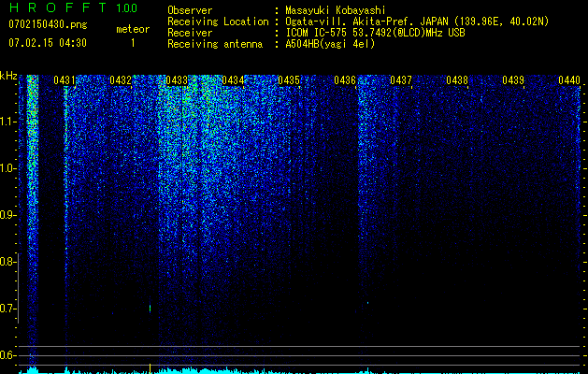588x374 pixels.
Task: Click the meteor count value 1
Action: point(133,43)
